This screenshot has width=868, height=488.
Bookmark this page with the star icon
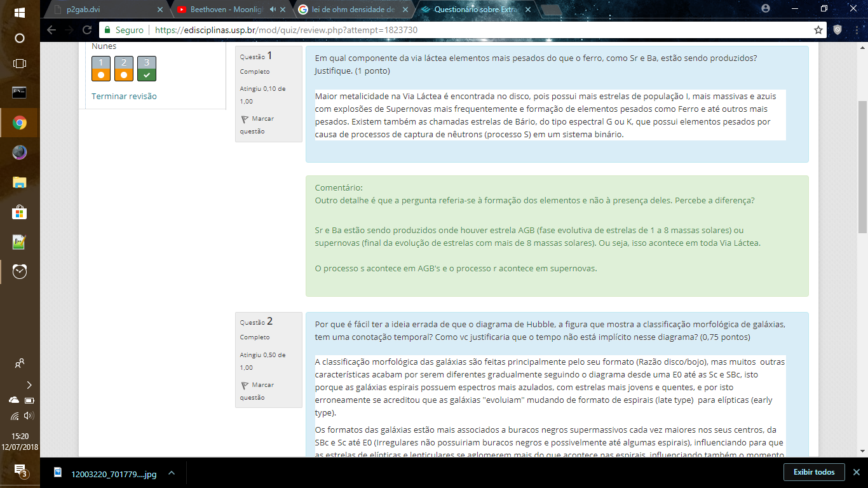point(818,30)
